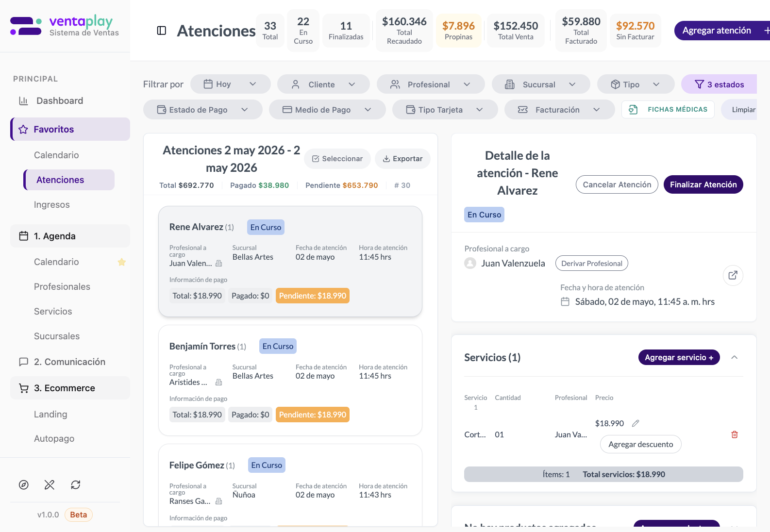The image size is (770, 532).
Task: Open Dashboard from sidebar
Action: 60,100
